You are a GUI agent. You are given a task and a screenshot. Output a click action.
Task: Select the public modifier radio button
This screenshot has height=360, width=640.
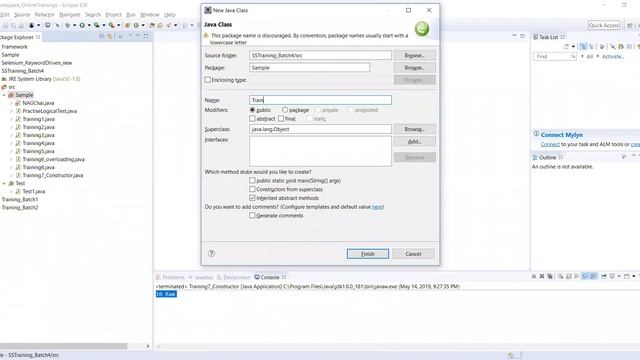coord(252,110)
